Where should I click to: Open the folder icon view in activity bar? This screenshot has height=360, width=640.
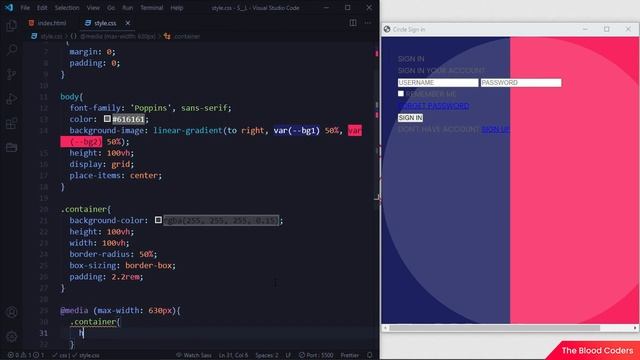click(11, 147)
